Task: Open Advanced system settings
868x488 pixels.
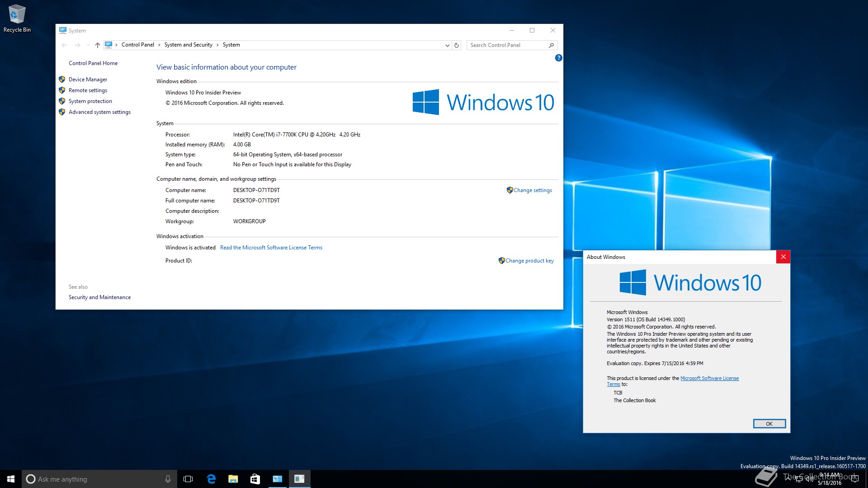Action: (x=99, y=112)
